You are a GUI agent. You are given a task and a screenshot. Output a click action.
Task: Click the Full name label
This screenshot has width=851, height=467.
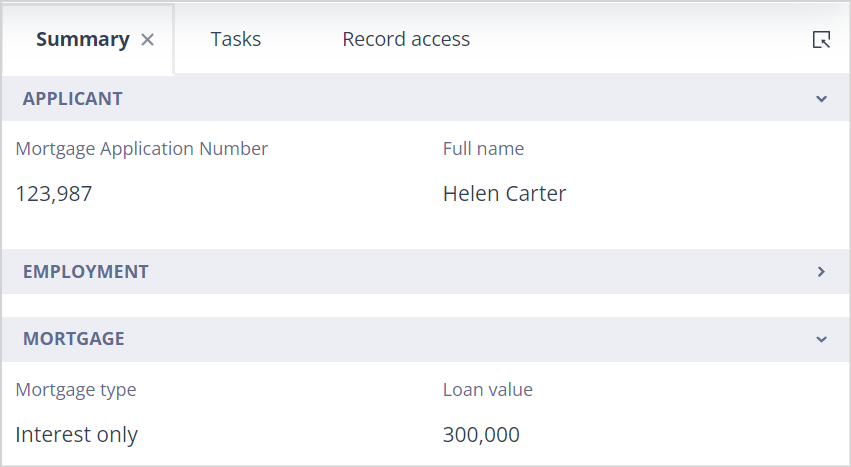[x=483, y=149]
